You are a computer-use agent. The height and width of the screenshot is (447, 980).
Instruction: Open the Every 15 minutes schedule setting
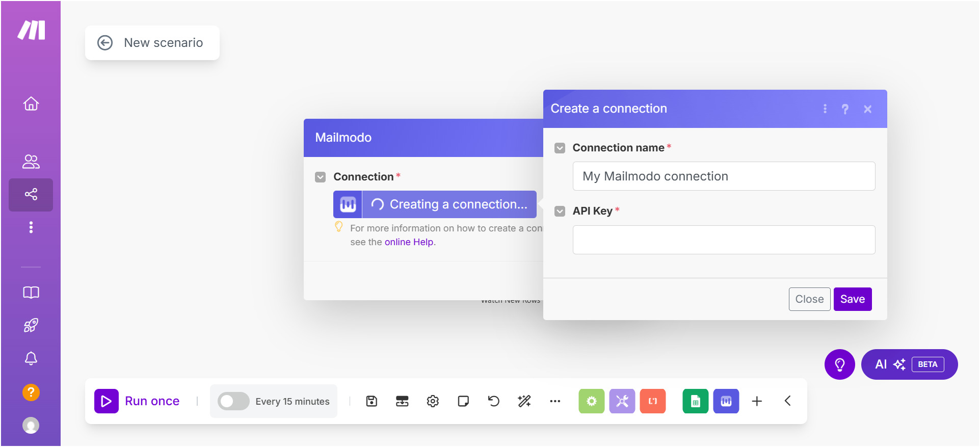293,402
